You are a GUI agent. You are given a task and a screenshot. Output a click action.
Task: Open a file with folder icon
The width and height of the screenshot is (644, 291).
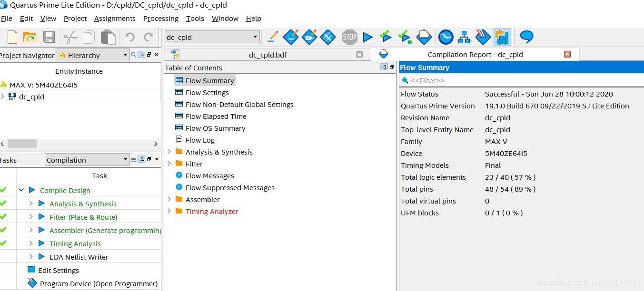coord(30,37)
